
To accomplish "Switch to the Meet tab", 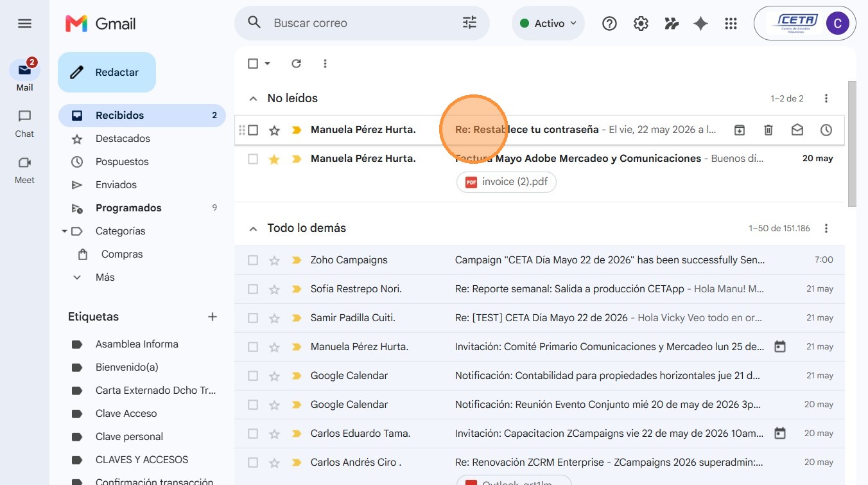I will tap(24, 170).
